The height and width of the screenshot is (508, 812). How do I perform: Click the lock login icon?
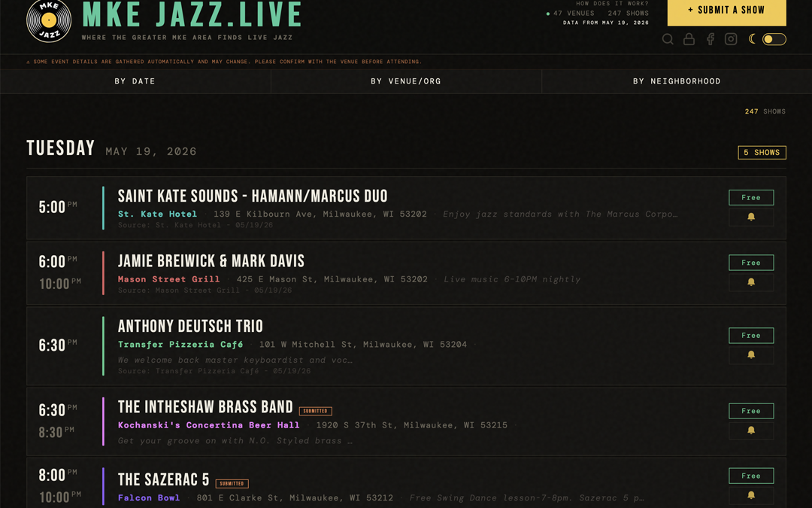689,39
